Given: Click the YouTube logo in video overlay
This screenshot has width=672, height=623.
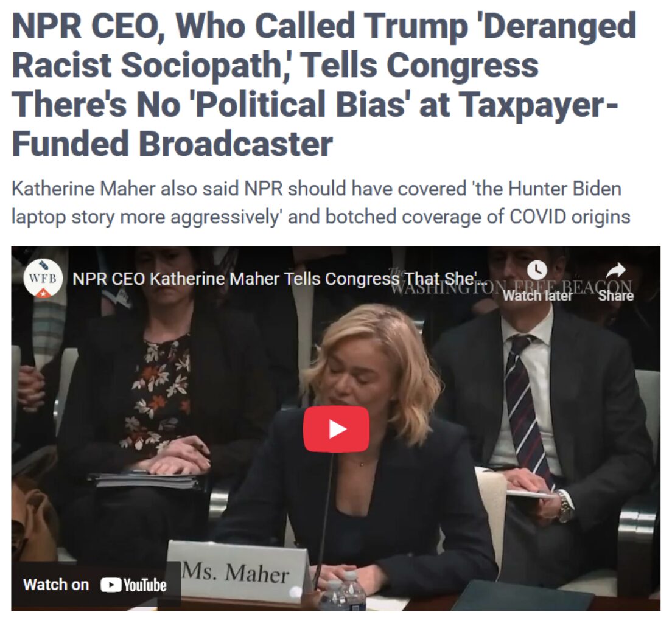Looking at the screenshot, I should click(134, 585).
